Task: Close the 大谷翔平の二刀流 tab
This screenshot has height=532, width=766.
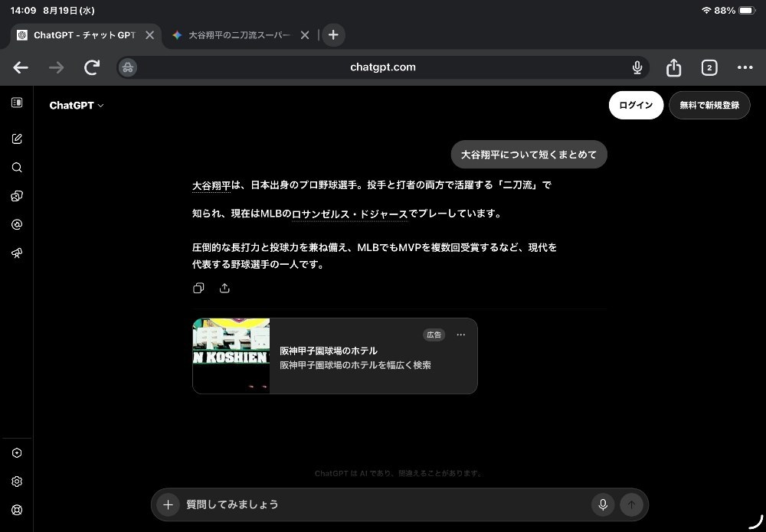Action: [305, 35]
